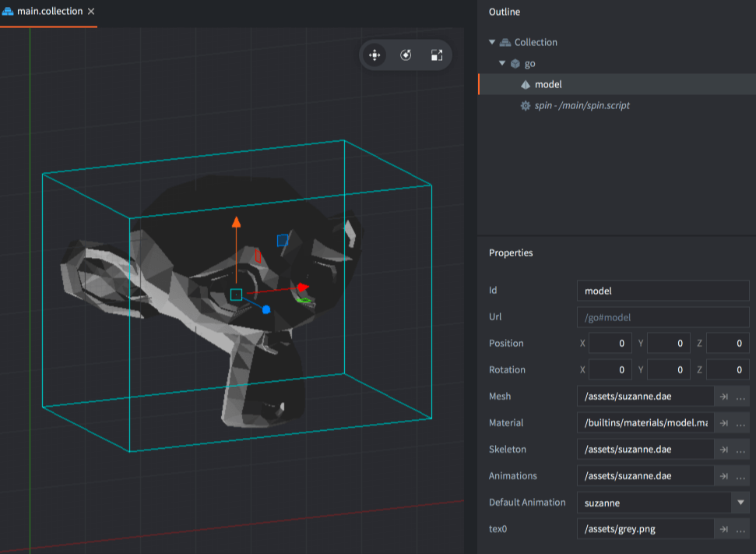Image resolution: width=756 pixels, height=554 pixels.
Task: Click the red X-axis arrow of the gizmo
Action: (301, 288)
